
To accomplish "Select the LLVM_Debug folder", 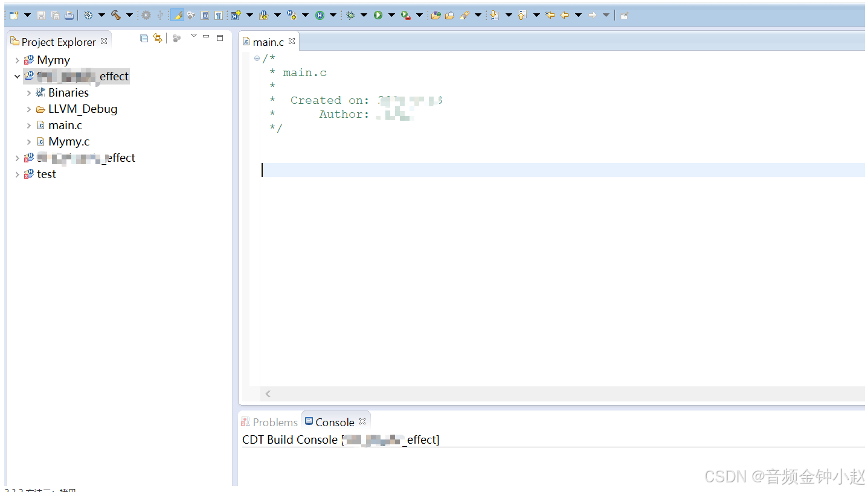I will click(83, 109).
